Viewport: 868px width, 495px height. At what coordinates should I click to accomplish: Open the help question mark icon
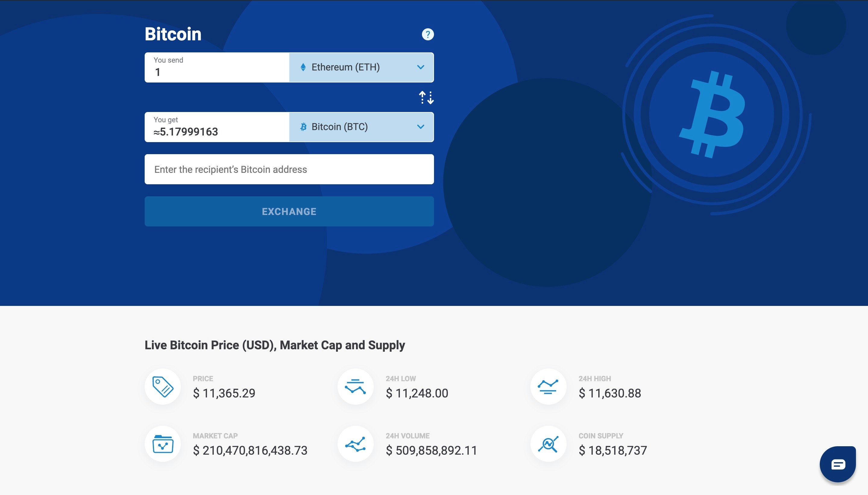coord(427,34)
